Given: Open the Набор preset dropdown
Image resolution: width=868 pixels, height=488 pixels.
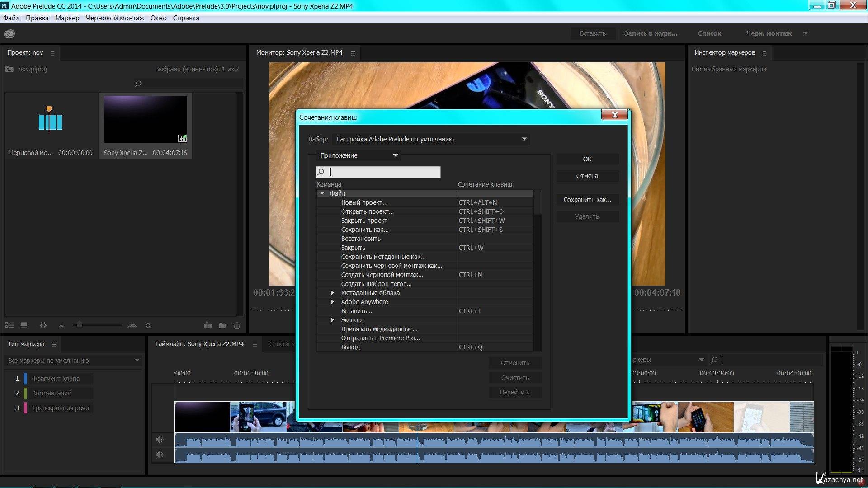Looking at the screenshot, I should (431, 139).
